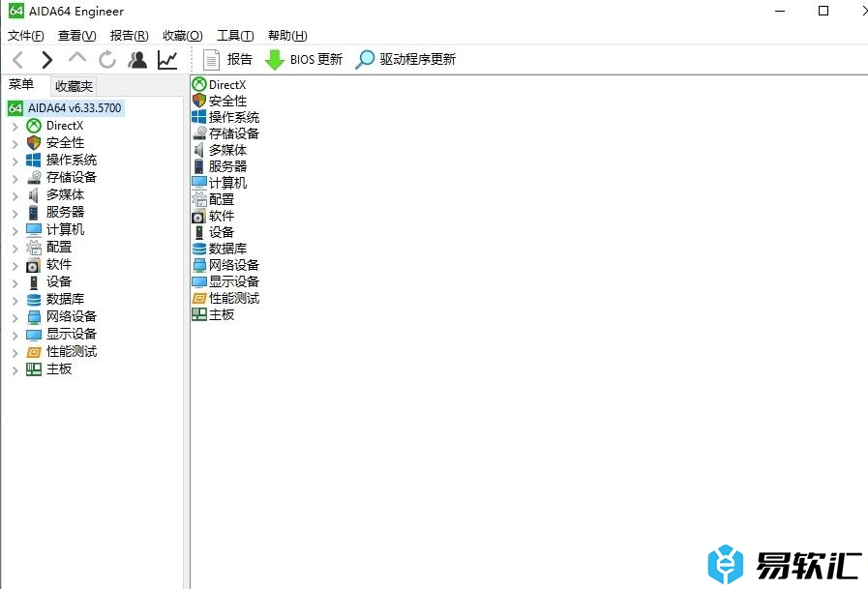868x589 pixels.
Task: Expand 主板 node in tree
Action: pos(15,370)
